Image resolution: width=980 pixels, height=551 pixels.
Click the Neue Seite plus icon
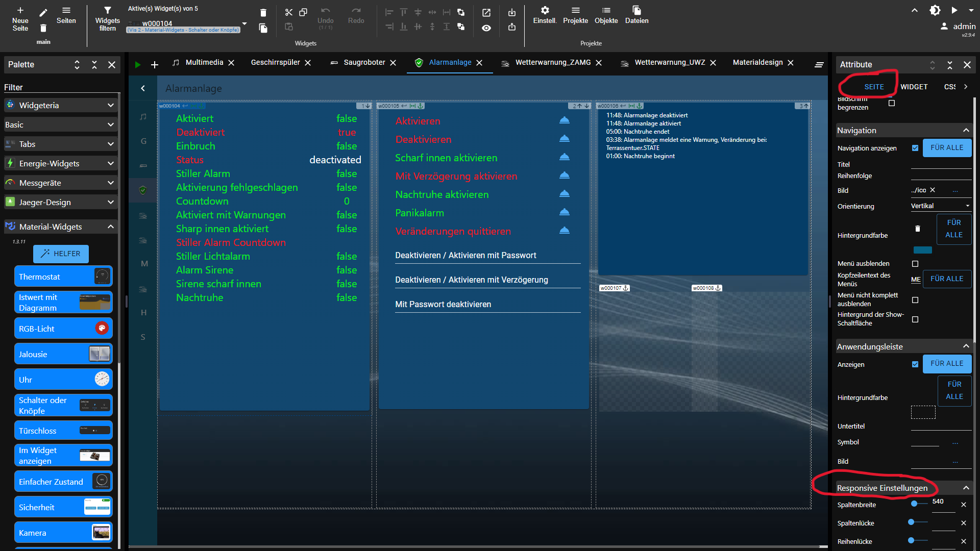(20, 10)
